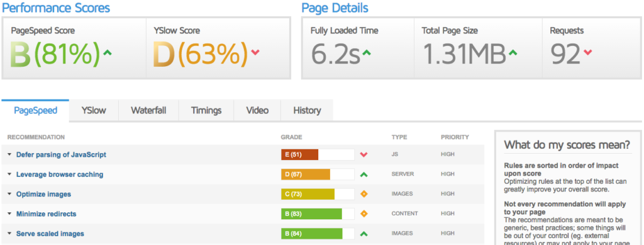The height and width of the screenshot is (245, 644).
Task: Click the green trend arrow for Serve scaled images
Action: coord(364,234)
